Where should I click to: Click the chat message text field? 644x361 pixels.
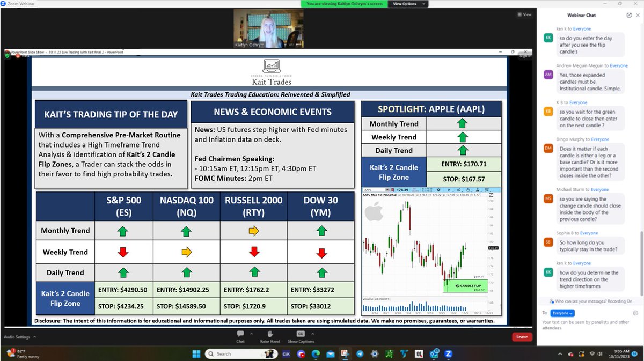pyautogui.click(x=590, y=325)
